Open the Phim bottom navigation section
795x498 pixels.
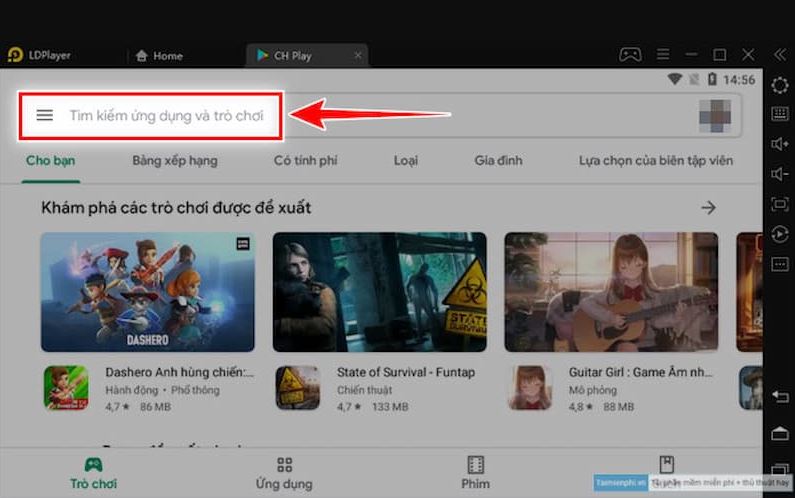click(475, 473)
